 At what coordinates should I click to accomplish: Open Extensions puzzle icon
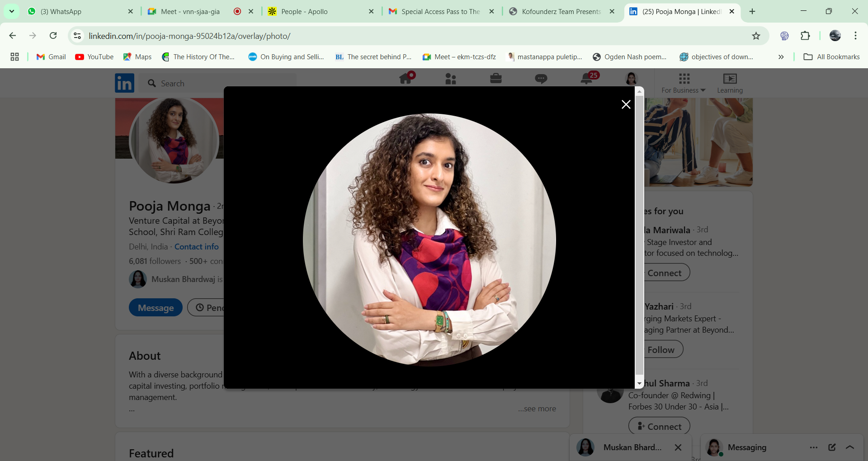[805, 36]
